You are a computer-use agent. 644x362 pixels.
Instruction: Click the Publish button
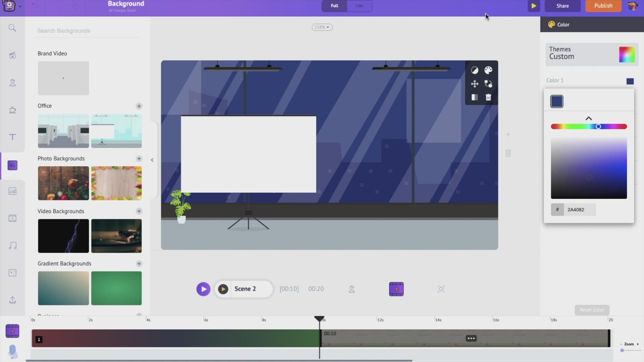(x=603, y=6)
